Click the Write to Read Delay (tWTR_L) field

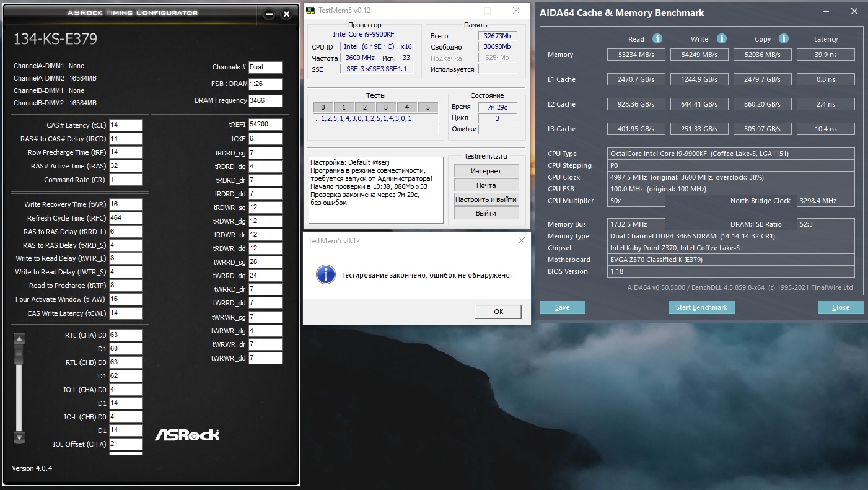click(126, 258)
